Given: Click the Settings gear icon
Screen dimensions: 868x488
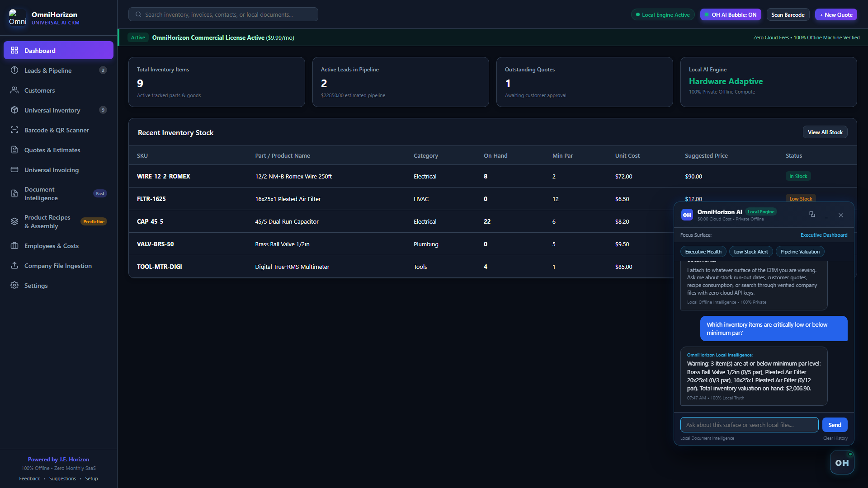Looking at the screenshot, I should tap(14, 285).
